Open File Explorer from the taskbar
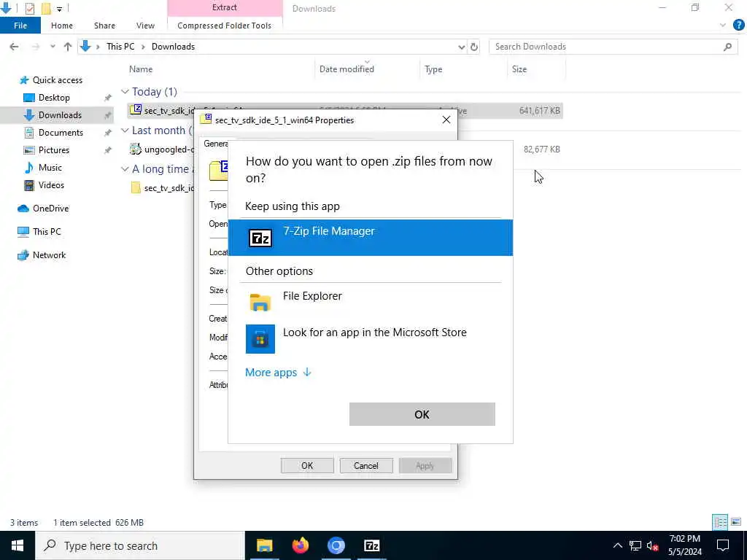The width and height of the screenshot is (747, 560). pyautogui.click(x=264, y=545)
